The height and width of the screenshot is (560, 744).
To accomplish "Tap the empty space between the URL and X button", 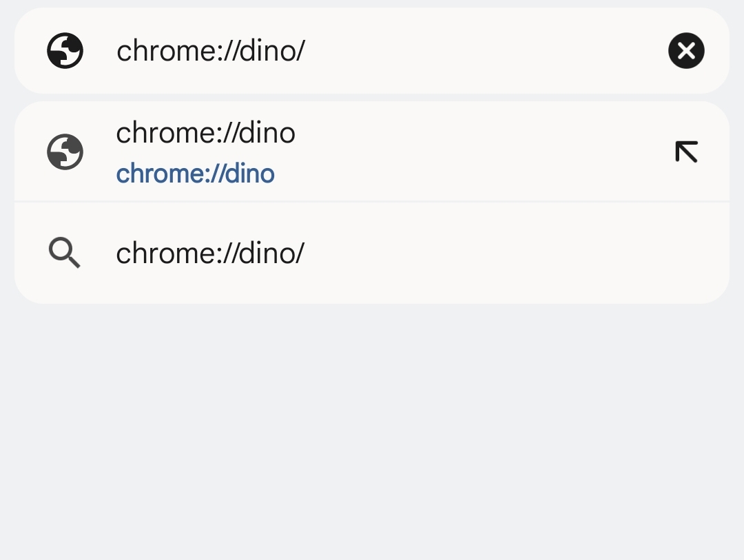I will click(484, 51).
